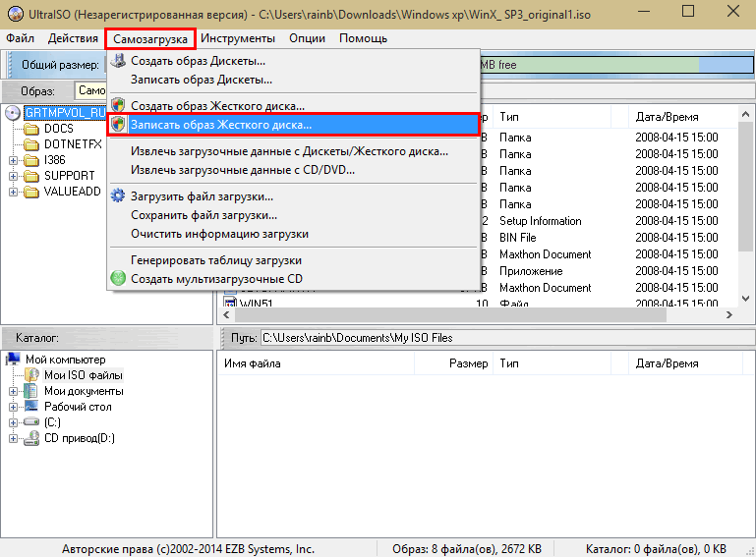Expand the I386 folder node

(13, 160)
